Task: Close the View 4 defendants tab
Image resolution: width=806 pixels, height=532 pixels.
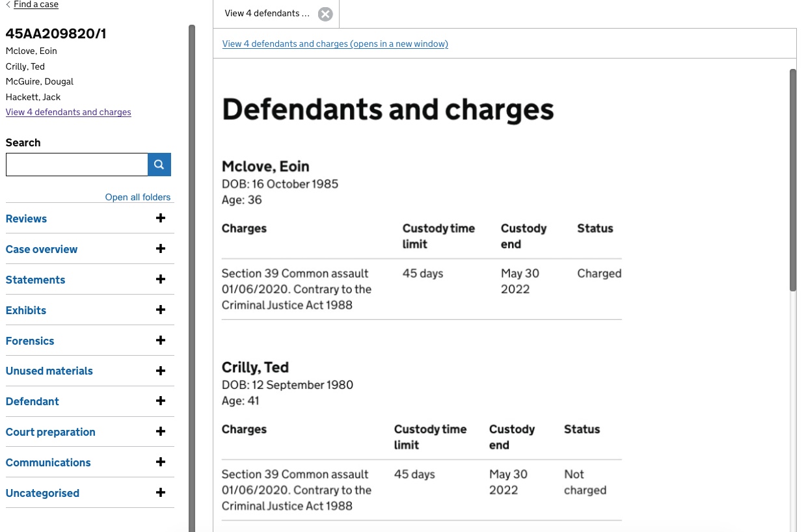Action: [x=325, y=14]
